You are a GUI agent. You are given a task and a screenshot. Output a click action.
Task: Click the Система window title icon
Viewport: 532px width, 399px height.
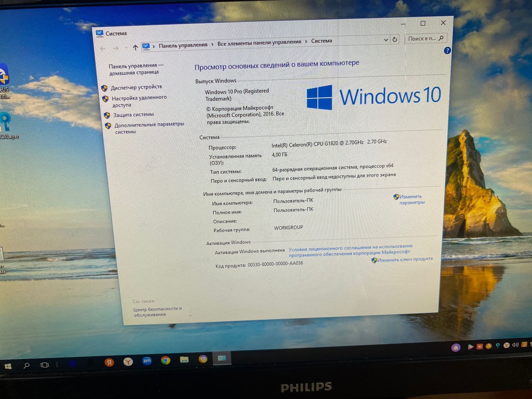tap(99, 34)
